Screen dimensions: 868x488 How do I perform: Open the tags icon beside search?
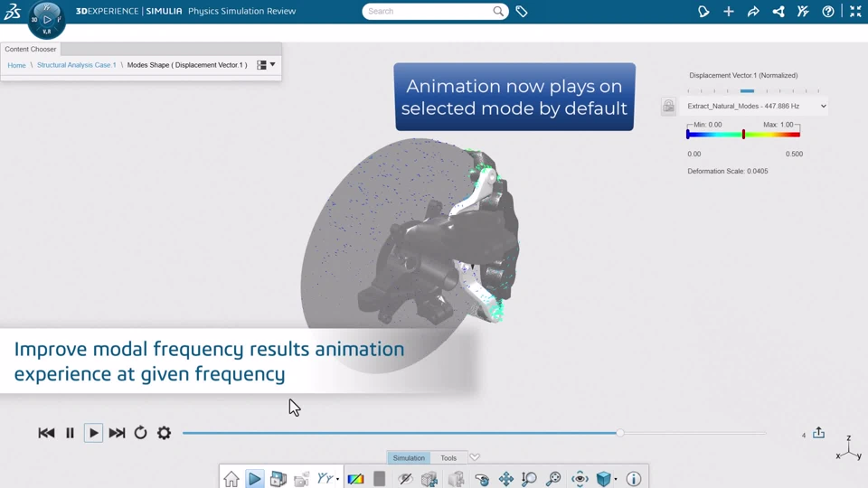pyautogui.click(x=522, y=11)
